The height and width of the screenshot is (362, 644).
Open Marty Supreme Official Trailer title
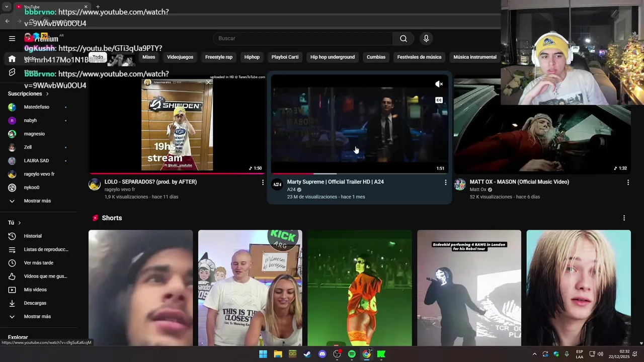click(x=336, y=182)
